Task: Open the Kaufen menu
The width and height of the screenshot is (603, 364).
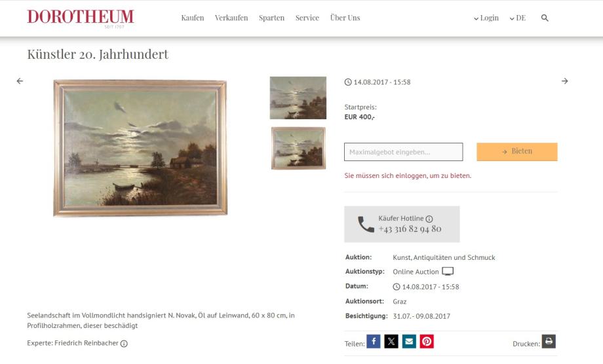Action: (193, 18)
